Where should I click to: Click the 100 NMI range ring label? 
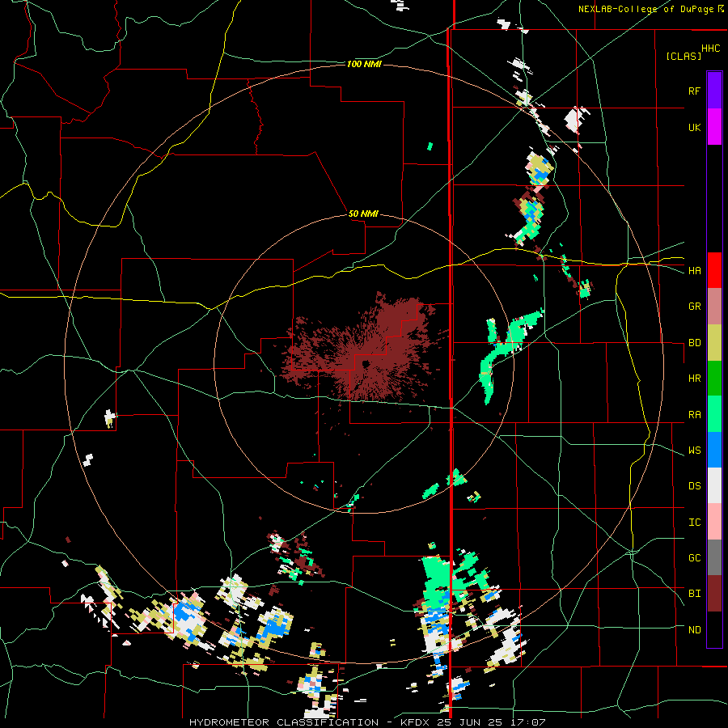(x=364, y=64)
